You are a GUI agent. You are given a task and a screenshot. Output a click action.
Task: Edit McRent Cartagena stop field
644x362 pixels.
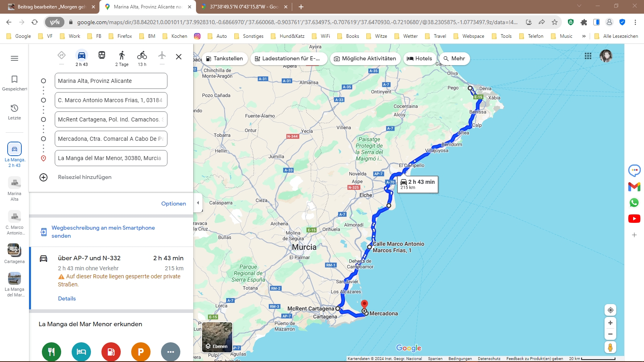(111, 119)
